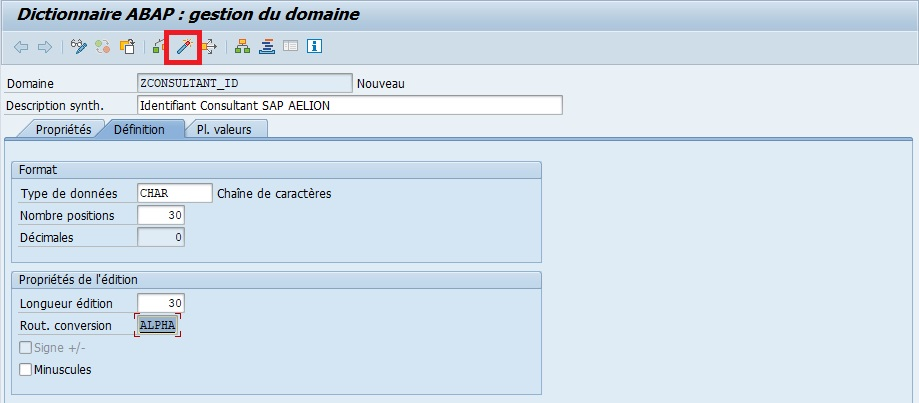Focus the Nombre positions field
The width and height of the screenshot is (919, 403).
160,215
